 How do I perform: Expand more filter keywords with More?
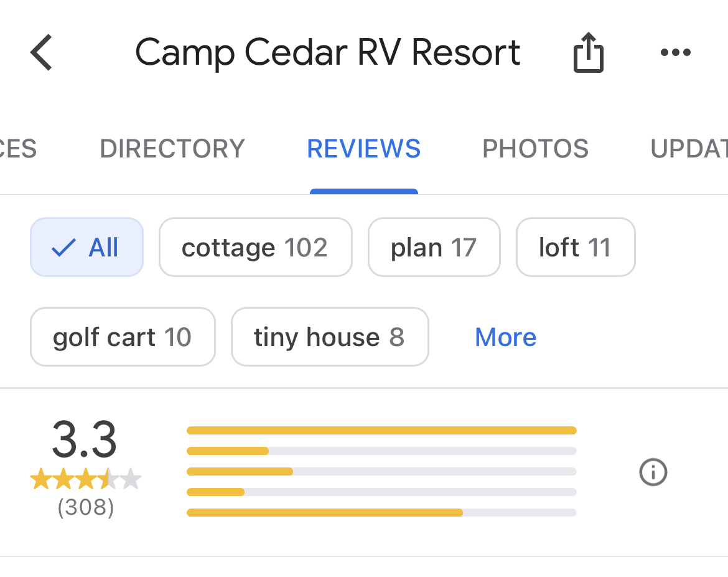click(506, 337)
